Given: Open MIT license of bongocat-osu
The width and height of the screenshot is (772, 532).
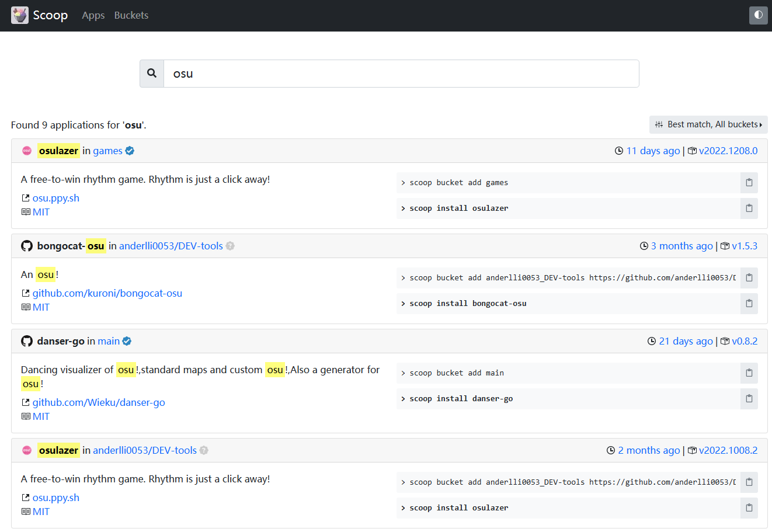Looking at the screenshot, I should (x=41, y=307).
